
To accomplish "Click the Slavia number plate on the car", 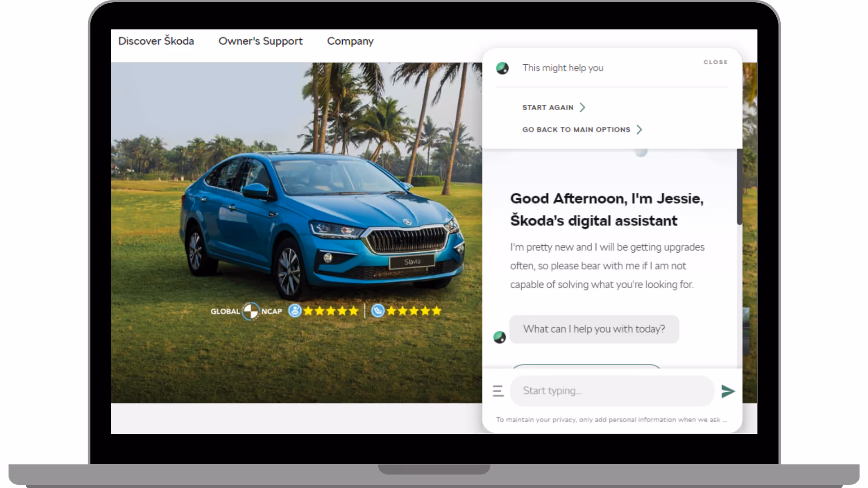I will click(x=412, y=262).
